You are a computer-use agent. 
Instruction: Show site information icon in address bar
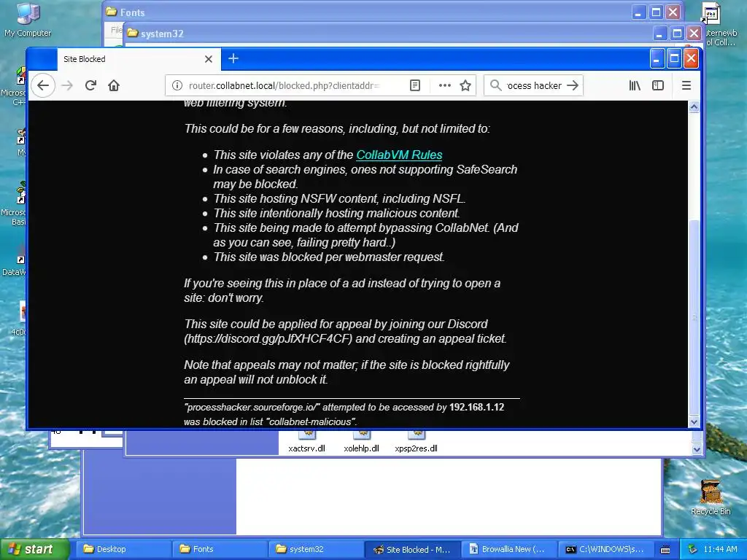pyautogui.click(x=177, y=86)
